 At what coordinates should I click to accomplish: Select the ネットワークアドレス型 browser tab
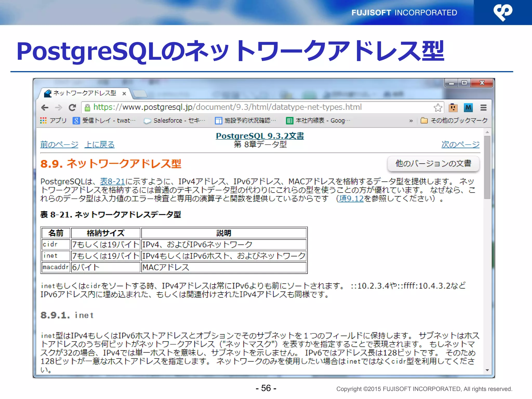[x=84, y=93]
